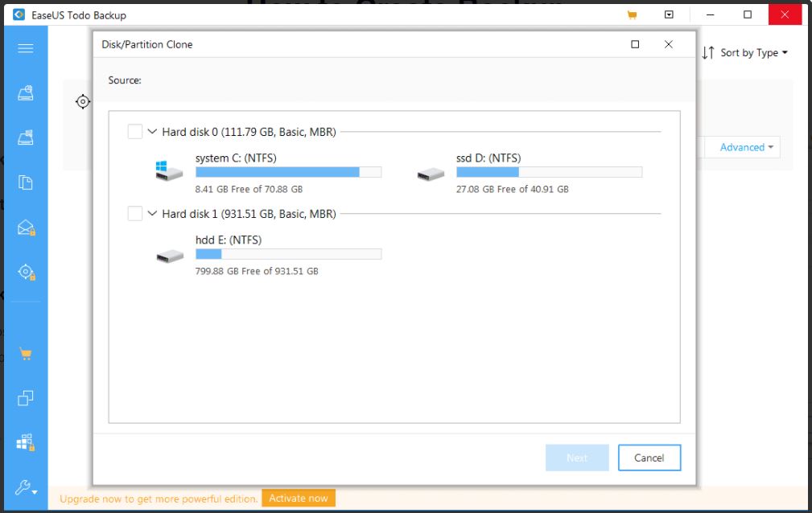812x513 pixels.
Task: Open the title bar dropdown box icon
Action: [669, 14]
